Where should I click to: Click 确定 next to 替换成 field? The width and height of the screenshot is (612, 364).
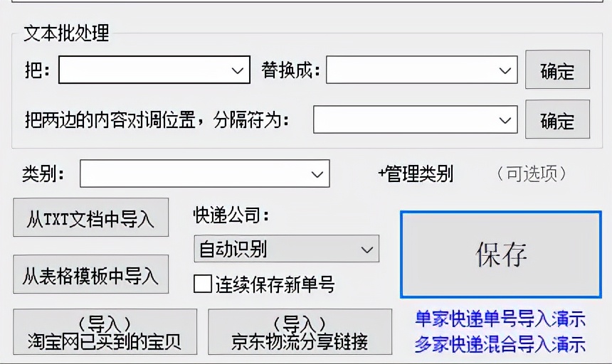point(557,70)
